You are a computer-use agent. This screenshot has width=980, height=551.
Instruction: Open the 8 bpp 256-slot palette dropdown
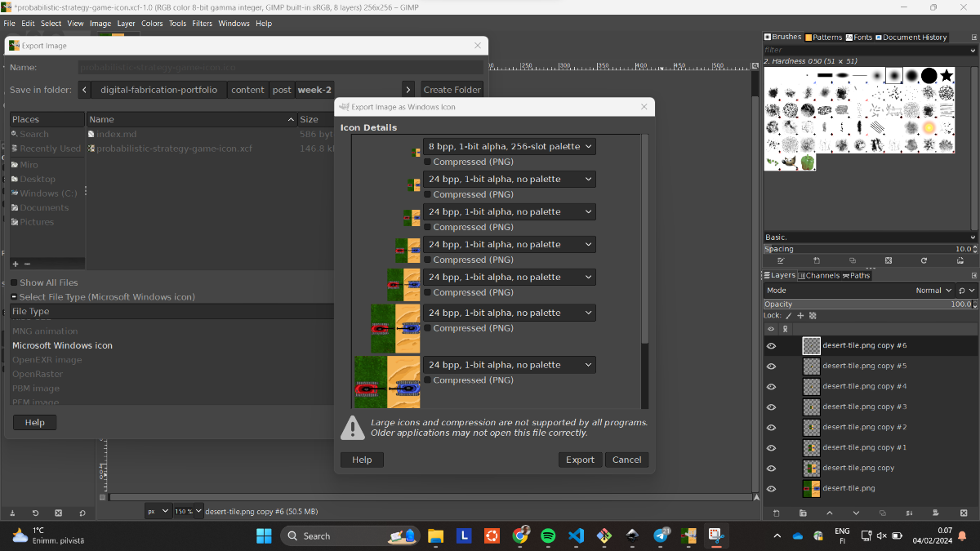coord(509,147)
